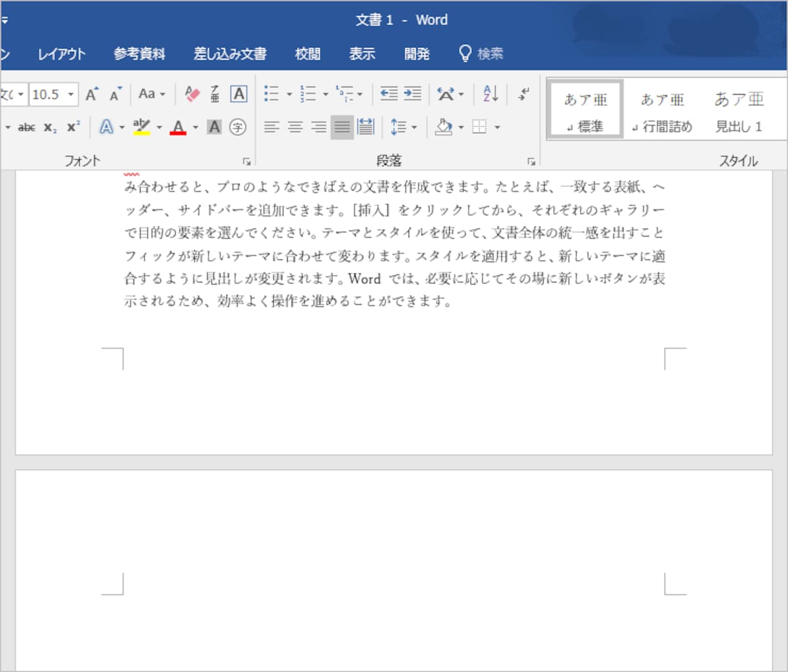Place cursor on blank second page

[x=394, y=571]
